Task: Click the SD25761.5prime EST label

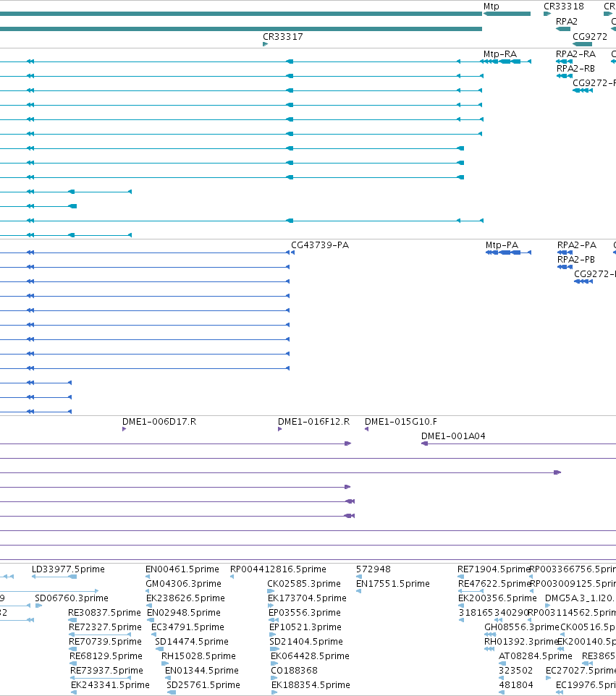Action: coord(203,685)
